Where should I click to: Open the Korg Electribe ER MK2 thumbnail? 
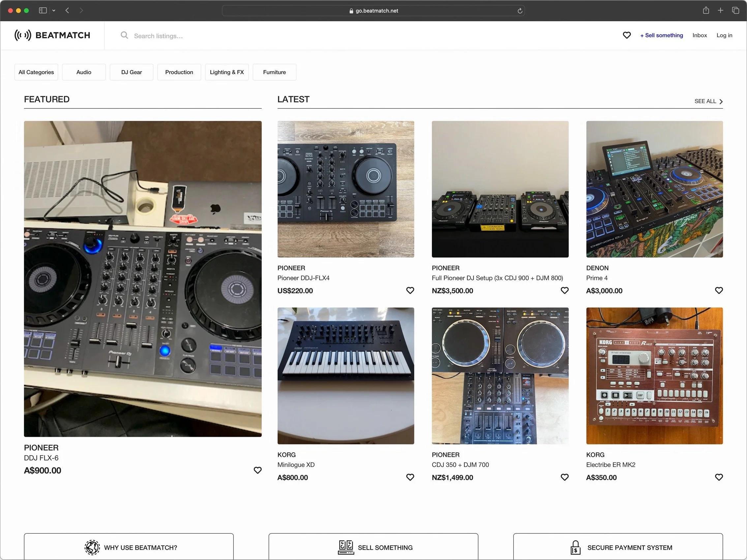[x=654, y=375]
